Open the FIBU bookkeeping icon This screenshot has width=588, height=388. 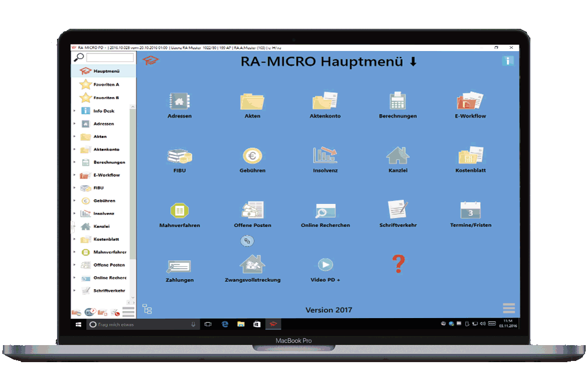tap(179, 156)
